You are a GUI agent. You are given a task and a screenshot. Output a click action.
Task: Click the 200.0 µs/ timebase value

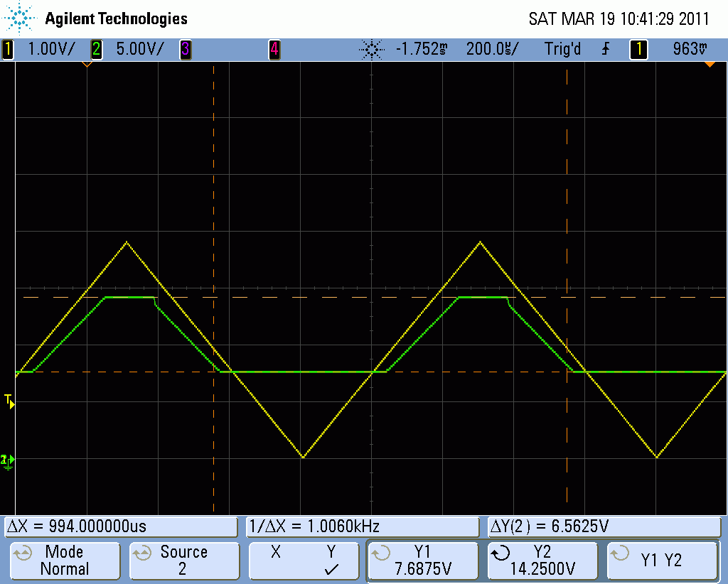tap(492, 49)
